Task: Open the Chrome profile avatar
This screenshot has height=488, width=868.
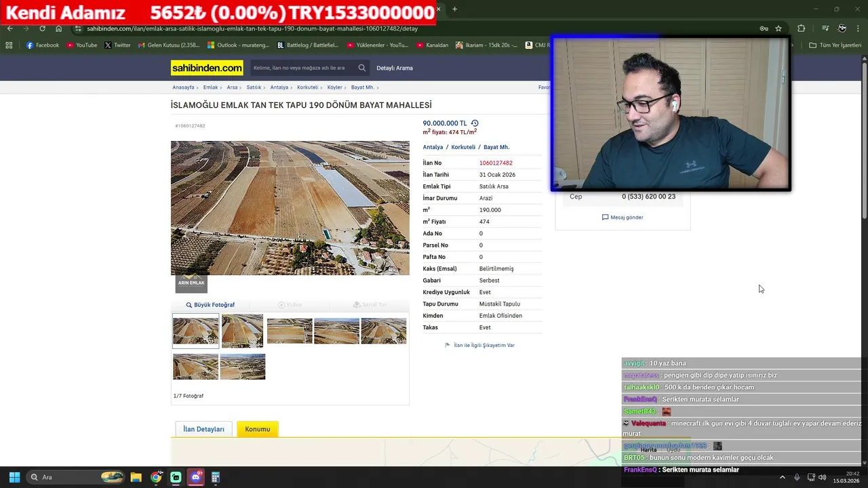Action: (x=842, y=28)
